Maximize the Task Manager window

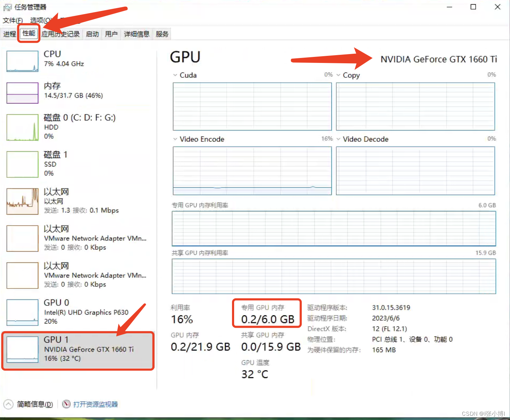tap(473, 7)
